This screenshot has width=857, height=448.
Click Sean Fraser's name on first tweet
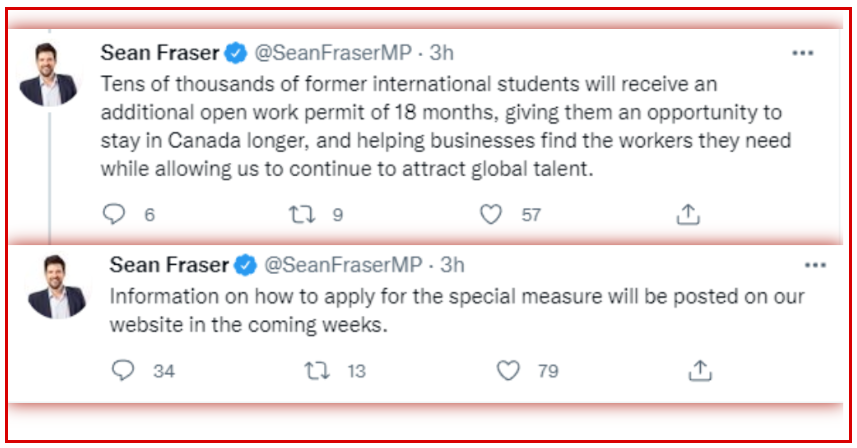tap(158, 51)
